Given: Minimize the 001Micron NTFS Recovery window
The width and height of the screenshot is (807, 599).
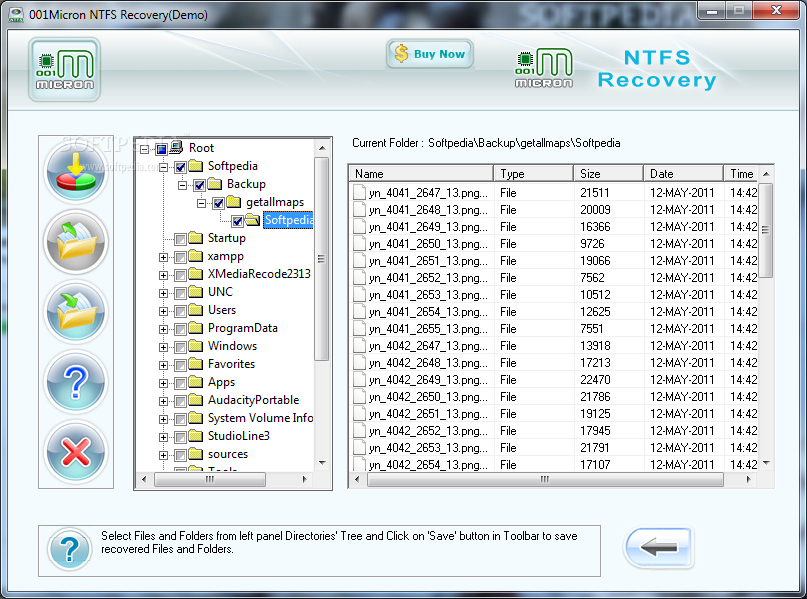Looking at the screenshot, I should 712,11.
